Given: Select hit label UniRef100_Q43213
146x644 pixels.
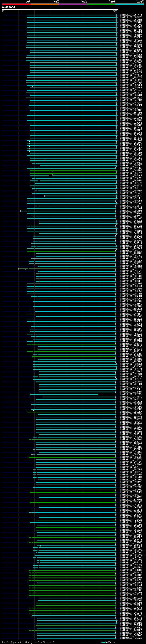Looking at the screenshot, I should [x=131, y=221].
